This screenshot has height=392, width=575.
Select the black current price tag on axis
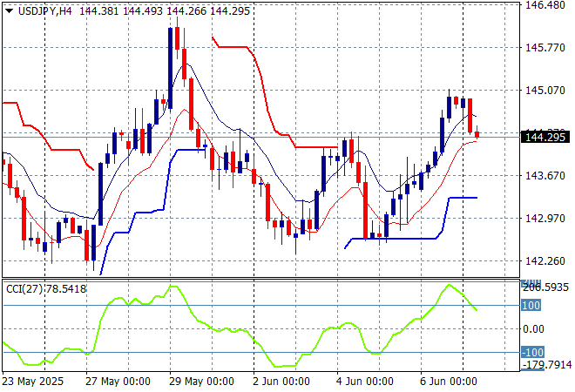[545, 137]
